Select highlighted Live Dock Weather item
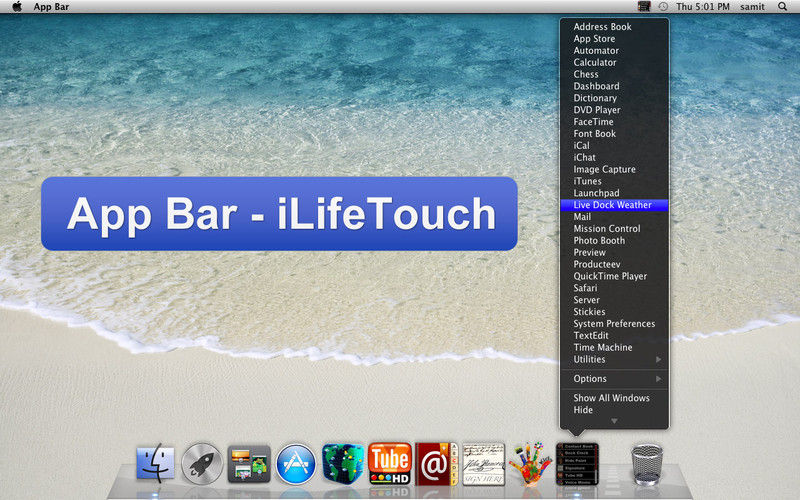This screenshot has width=800, height=500. click(x=614, y=205)
